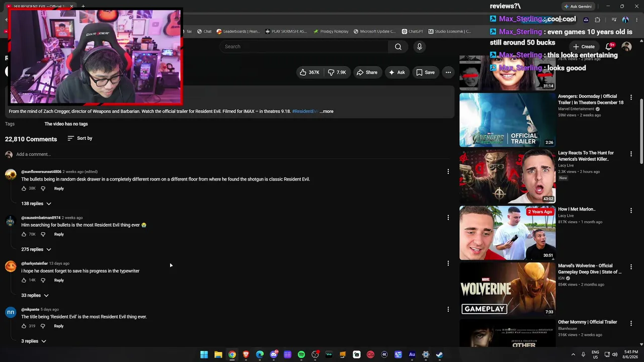Expand the 138 replies thread

tap(36, 204)
